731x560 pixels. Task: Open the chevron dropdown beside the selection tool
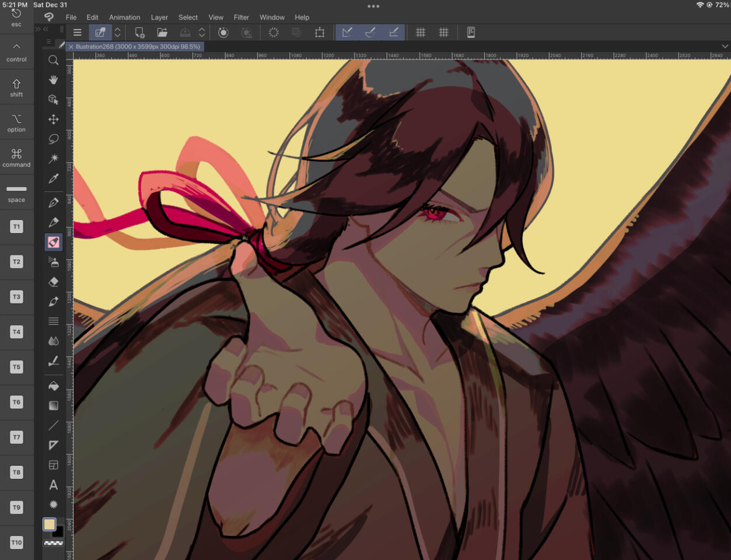(x=117, y=32)
